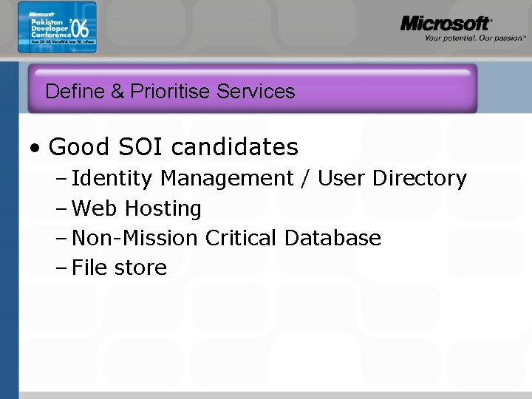Click the "User Directory" text

[392, 179]
